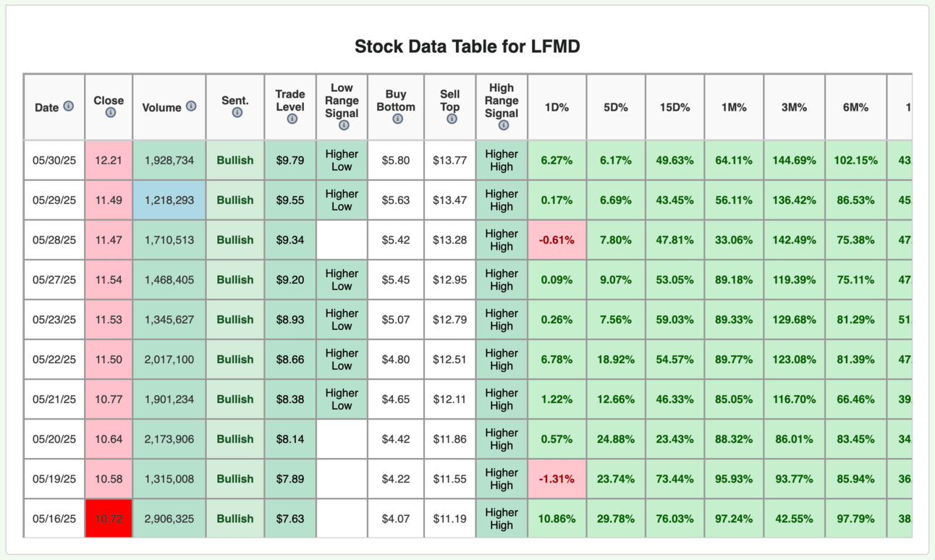Image resolution: width=935 pixels, height=560 pixels.
Task: Click the Sell Top info icon
Action: coord(452,119)
